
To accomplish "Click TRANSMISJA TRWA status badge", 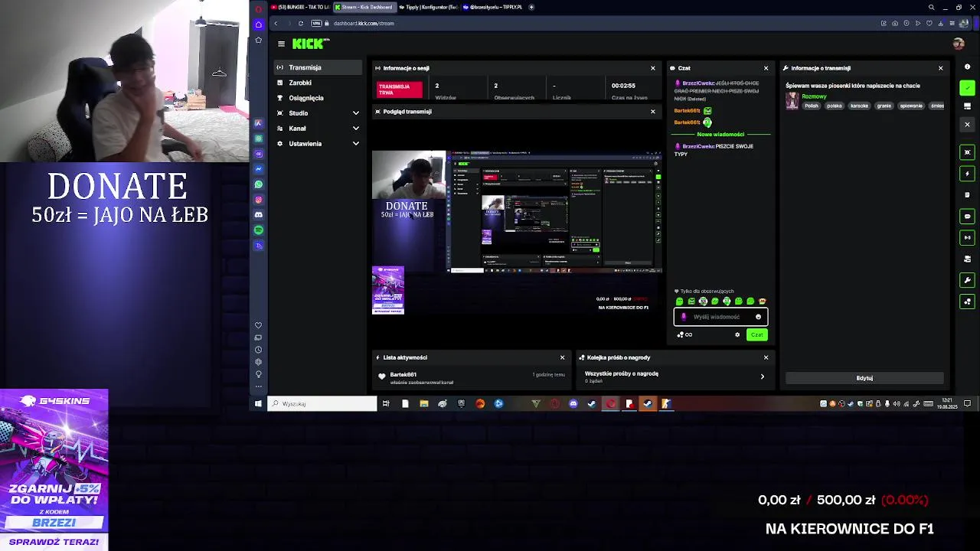I will pyautogui.click(x=399, y=90).
